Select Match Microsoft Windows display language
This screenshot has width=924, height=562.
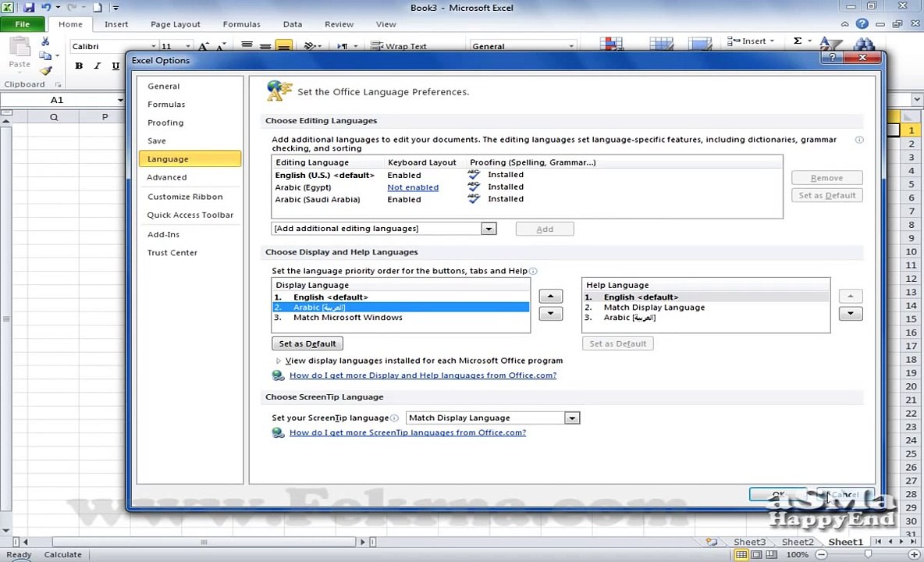[400, 318]
